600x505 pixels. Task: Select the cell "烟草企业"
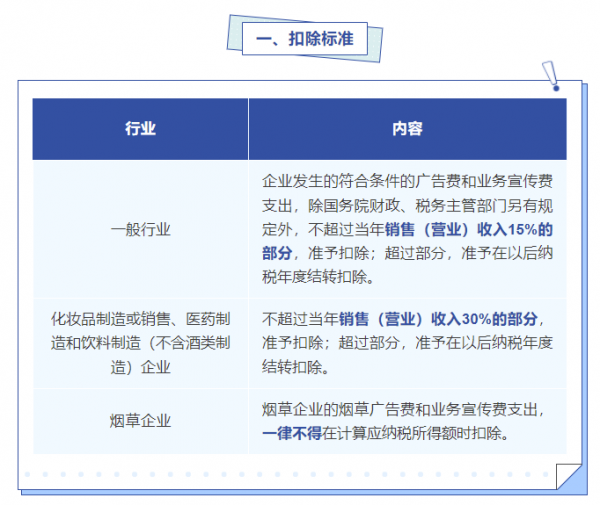coord(140,421)
